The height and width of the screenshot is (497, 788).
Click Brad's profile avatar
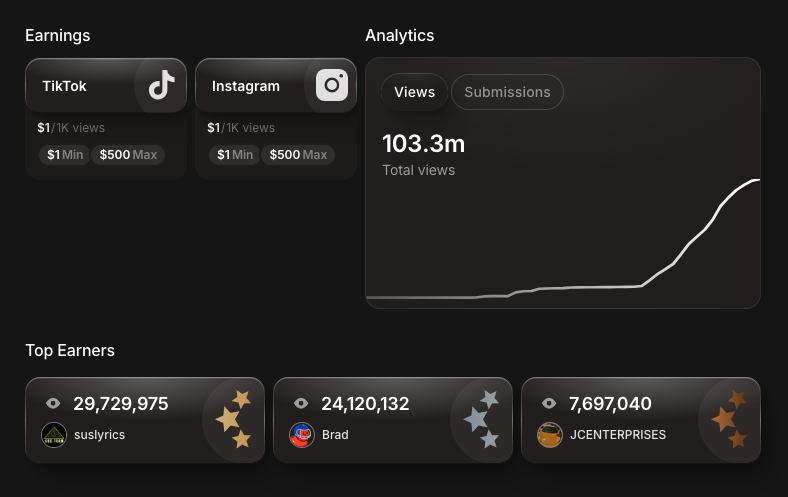tap(302, 435)
